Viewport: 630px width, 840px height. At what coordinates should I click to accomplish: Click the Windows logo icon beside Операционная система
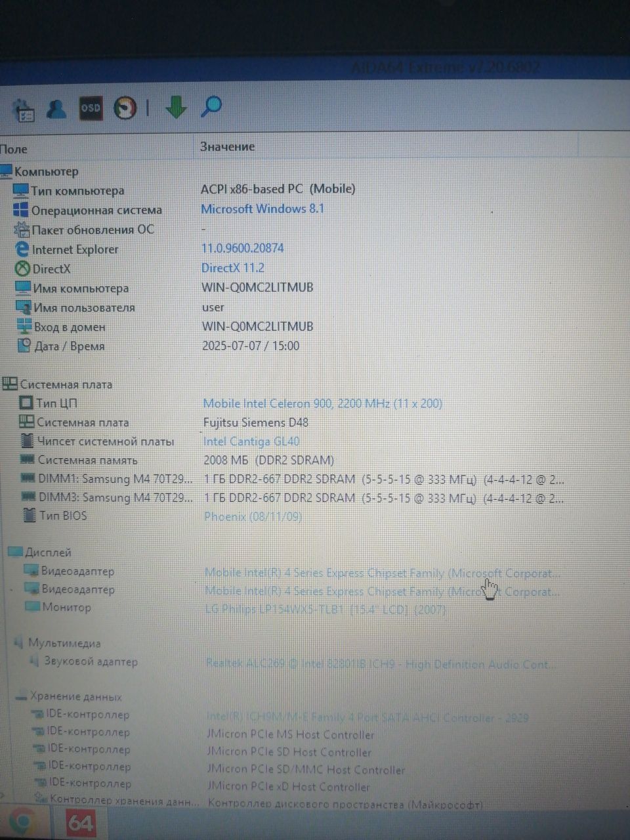(21, 211)
